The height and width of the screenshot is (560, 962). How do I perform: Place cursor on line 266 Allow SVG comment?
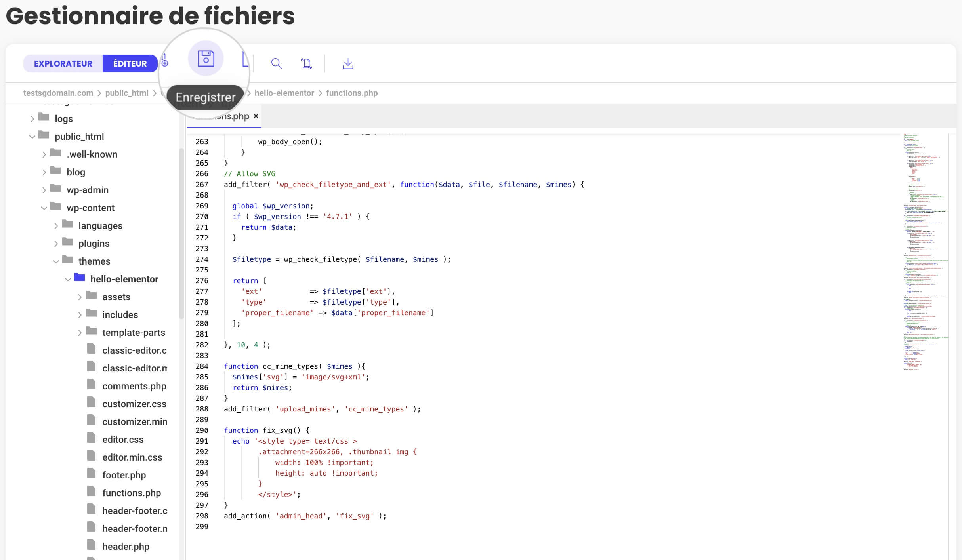(249, 174)
